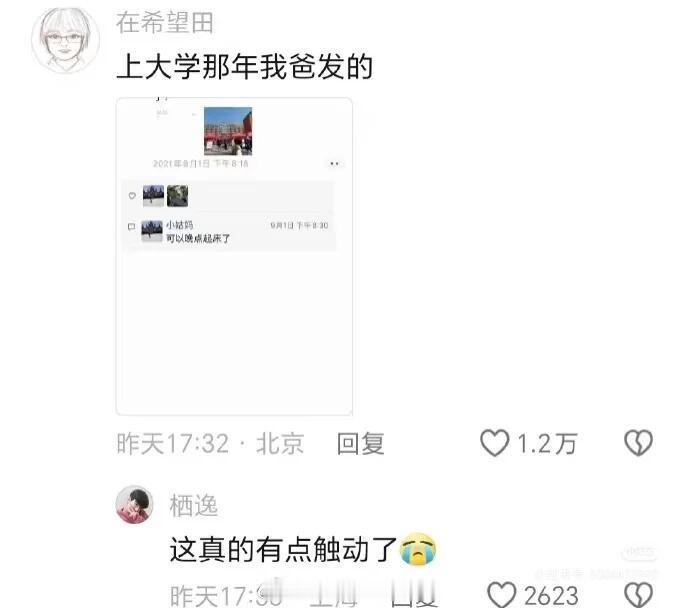Tap the 昨天17:32 · 北京 timestamp

pyautogui.click(x=210, y=443)
